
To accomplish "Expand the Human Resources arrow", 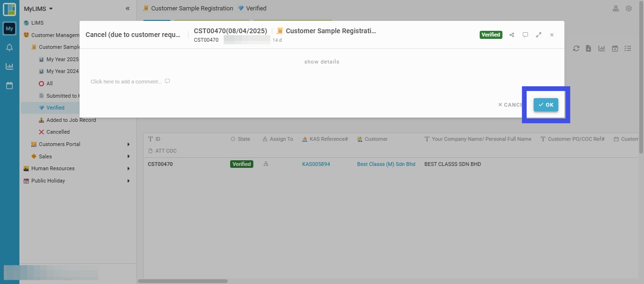I will (129, 168).
